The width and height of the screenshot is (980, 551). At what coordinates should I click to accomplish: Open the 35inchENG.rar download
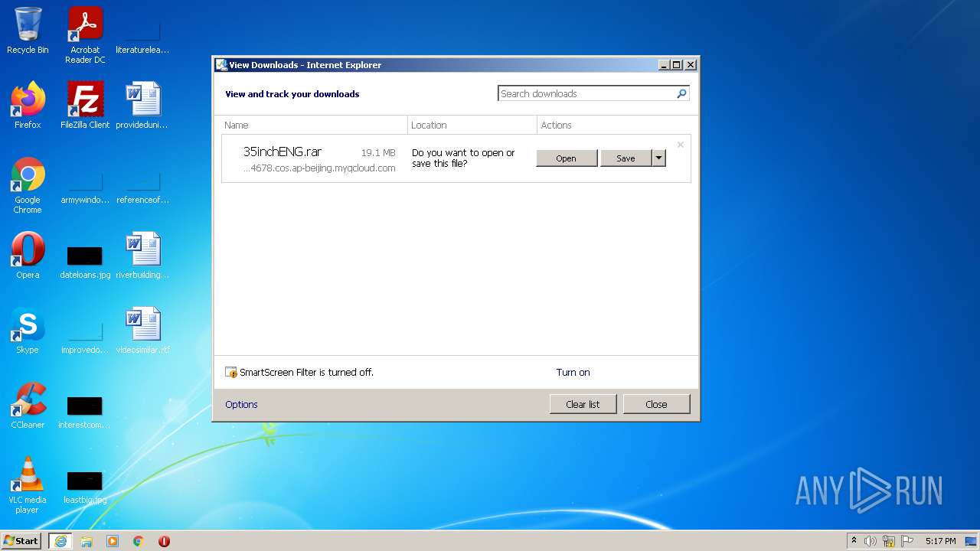click(567, 158)
